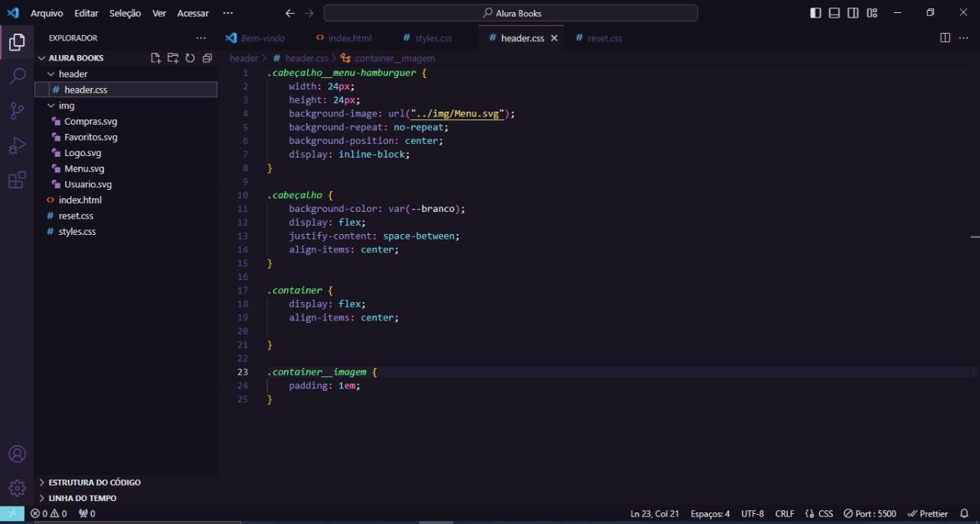Open the Manage gear menu
Screen dimensions: 980x524
coord(17,488)
